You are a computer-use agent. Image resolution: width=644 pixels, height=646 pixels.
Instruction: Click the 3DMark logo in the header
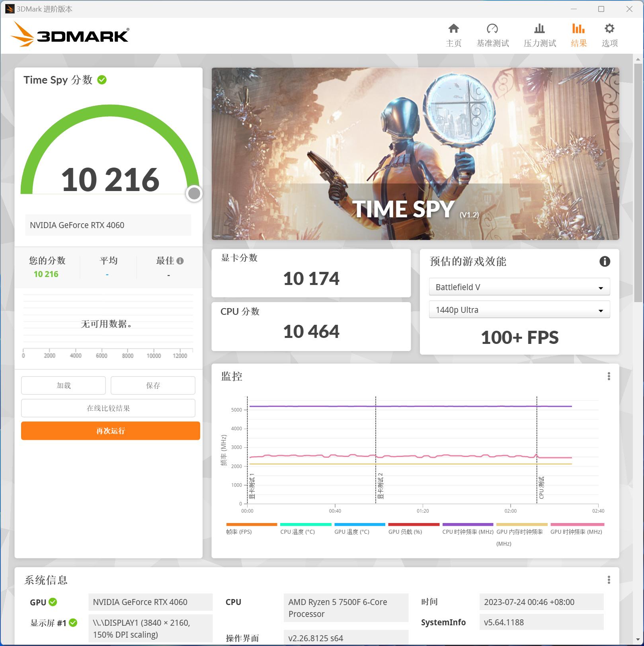click(70, 34)
